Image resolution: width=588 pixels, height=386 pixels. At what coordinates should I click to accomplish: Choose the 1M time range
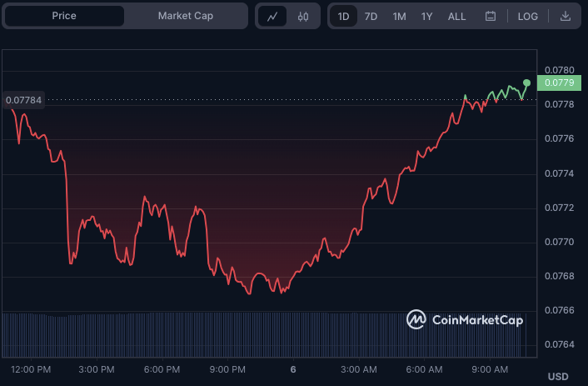click(x=399, y=16)
